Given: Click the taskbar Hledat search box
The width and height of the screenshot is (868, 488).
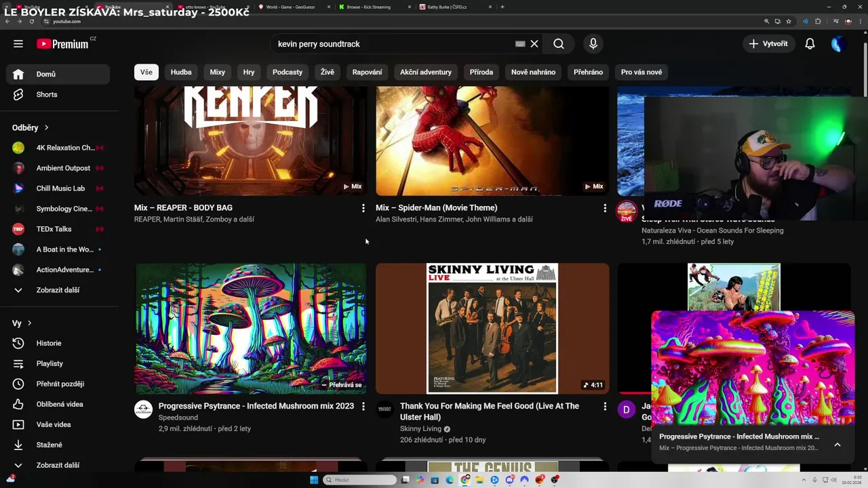Looking at the screenshot, I should coord(359,480).
